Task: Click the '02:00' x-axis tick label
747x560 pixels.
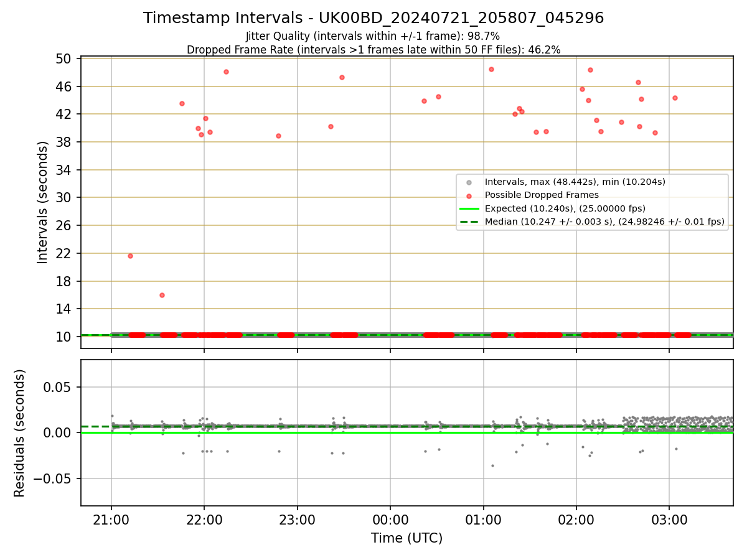Action: tap(576, 520)
